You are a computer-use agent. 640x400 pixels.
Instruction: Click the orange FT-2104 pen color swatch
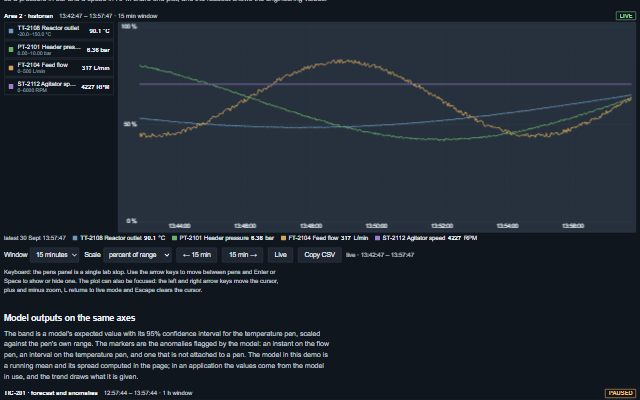pyautogui.click(x=11, y=68)
